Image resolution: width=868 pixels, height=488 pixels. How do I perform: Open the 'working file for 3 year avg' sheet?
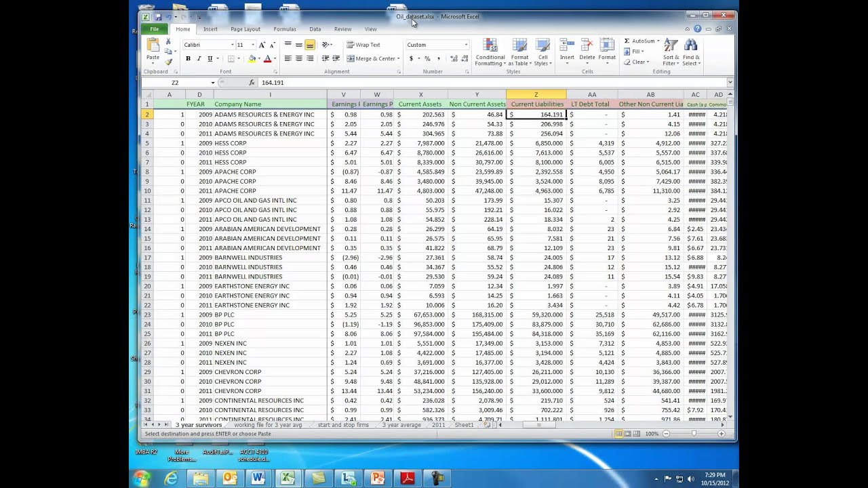point(268,425)
